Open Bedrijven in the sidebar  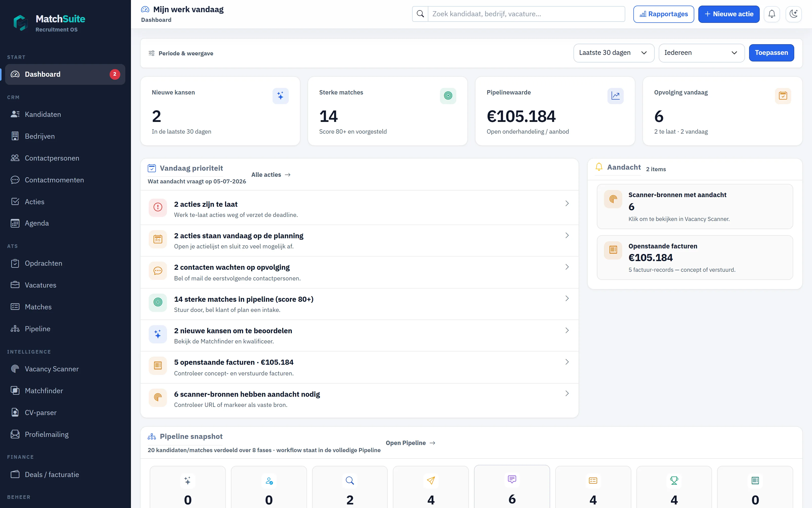point(65,136)
